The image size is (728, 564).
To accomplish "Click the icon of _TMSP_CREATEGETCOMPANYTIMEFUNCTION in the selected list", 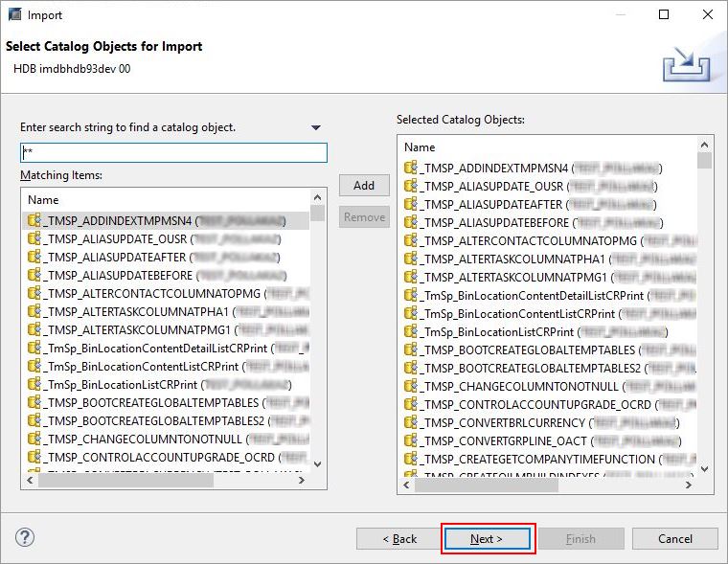I will click(x=411, y=460).
